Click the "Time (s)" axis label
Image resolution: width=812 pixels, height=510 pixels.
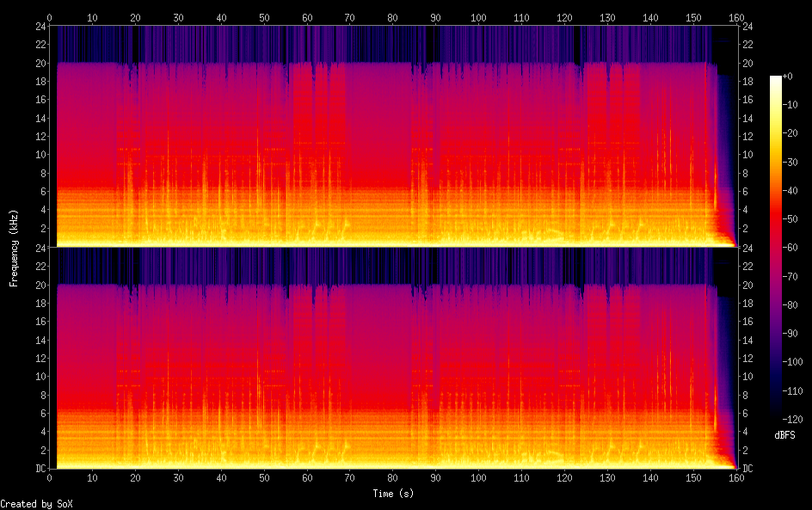[392, 494]
